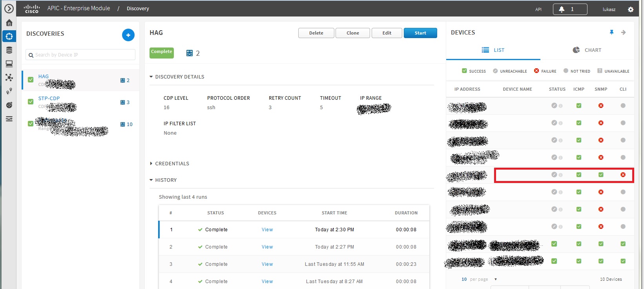
Task: Collapse the DISCOVERY DETAILS section
Action: tap(177, 77)
